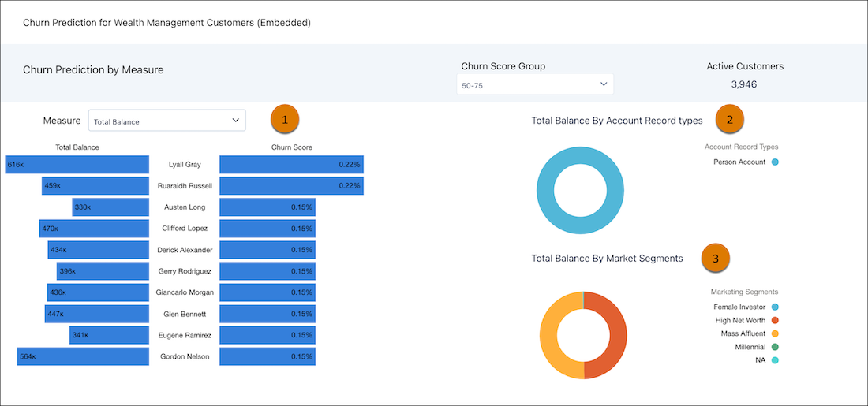Open the Measure dropdown showing Total Balance
The height and width of the screenshot is (406, 868).
(166, 120)
